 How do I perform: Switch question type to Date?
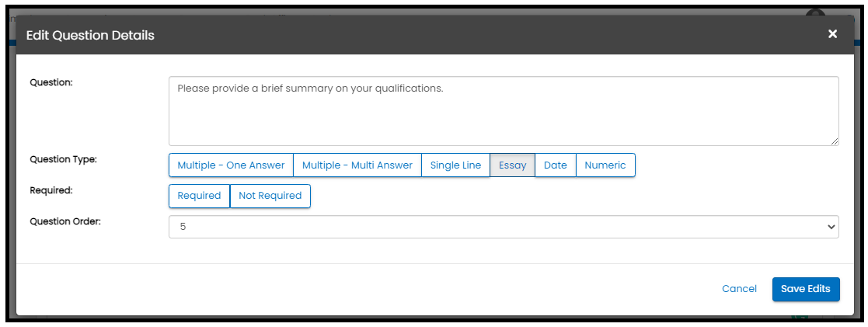tap(555, 165)
